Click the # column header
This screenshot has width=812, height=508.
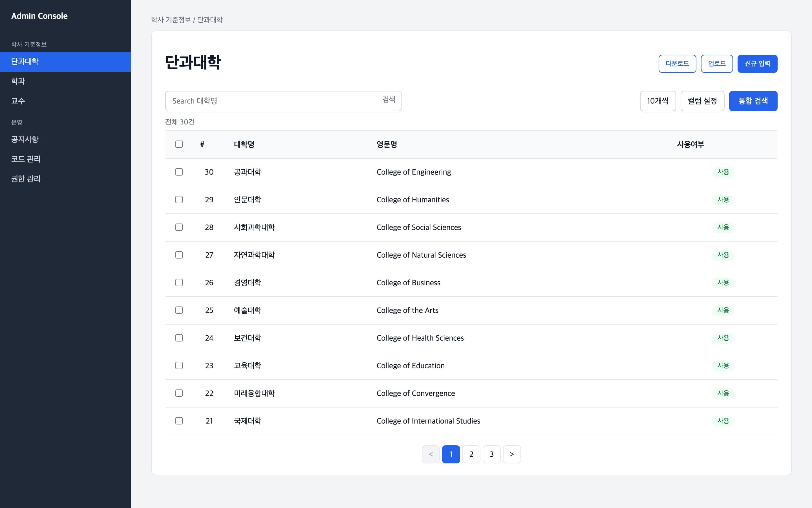point(202,144)
